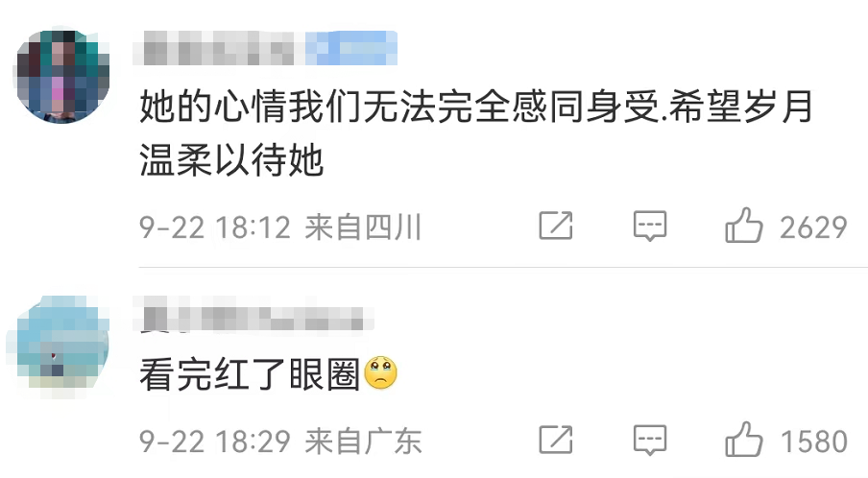The image size is (868, 478).
Task: Open the first commenter's blurred username
Action: pos(220,48)
